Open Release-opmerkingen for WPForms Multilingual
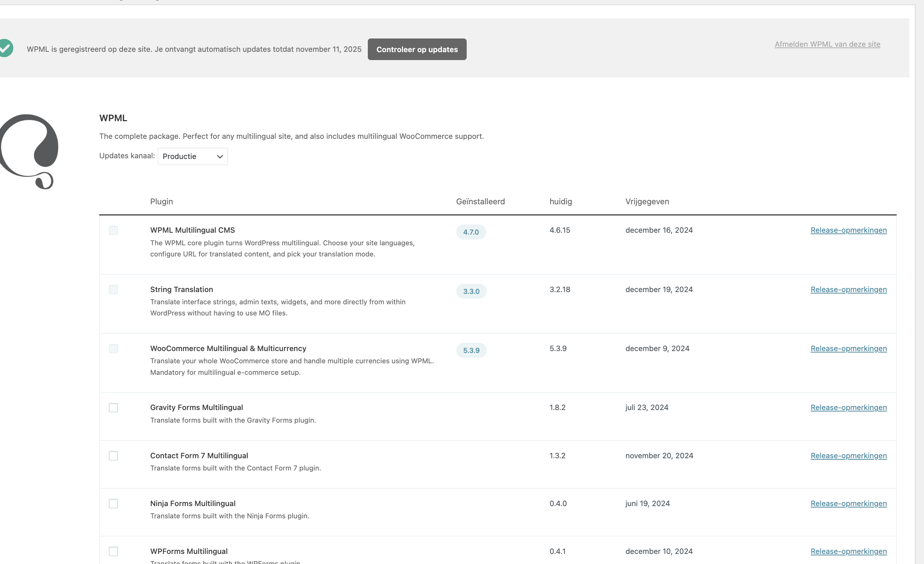The image size is (924, 564). point(848,551)
